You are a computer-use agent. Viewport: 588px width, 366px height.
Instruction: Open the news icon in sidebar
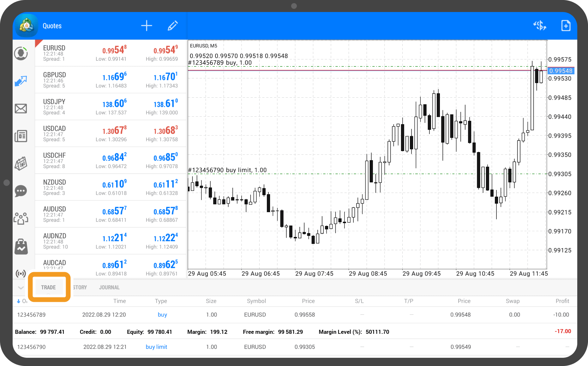pyautogui.click(x=21, y=136)
